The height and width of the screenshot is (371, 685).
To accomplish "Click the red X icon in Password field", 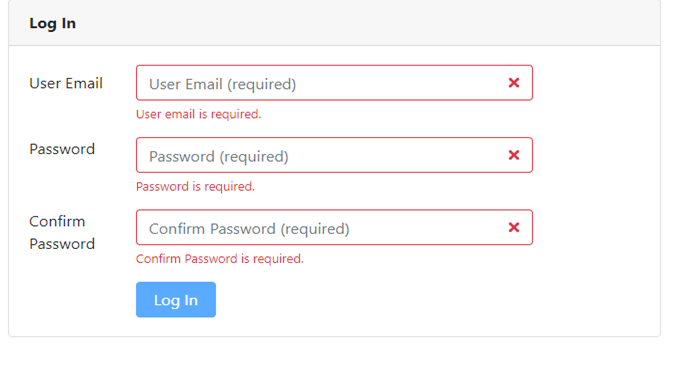I will [x=514, y=155].
